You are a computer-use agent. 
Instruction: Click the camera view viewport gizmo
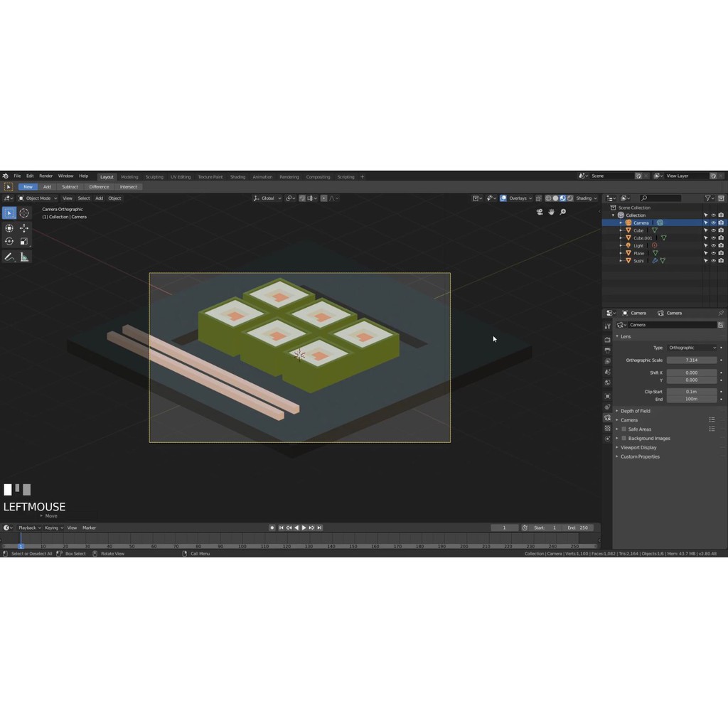[540, 212]
